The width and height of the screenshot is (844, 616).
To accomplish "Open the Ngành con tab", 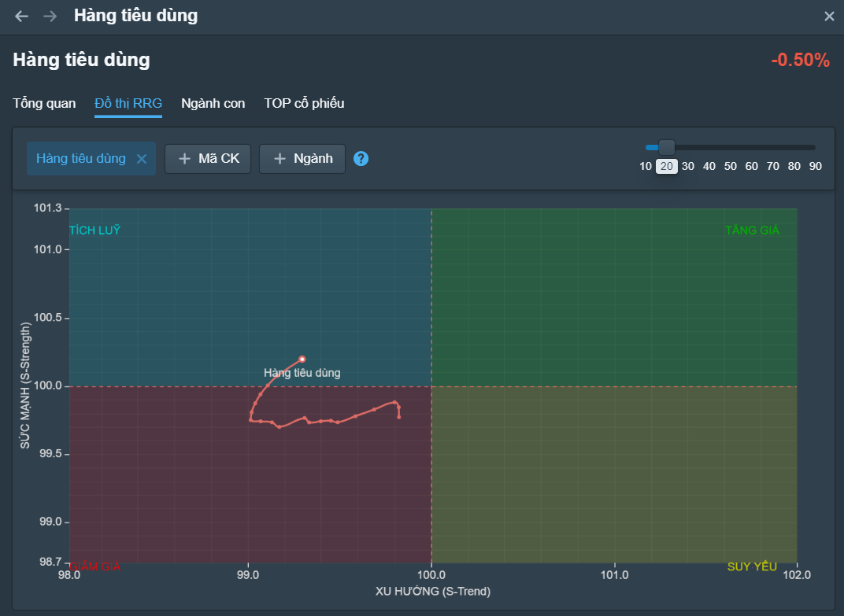I will (213, 103).
